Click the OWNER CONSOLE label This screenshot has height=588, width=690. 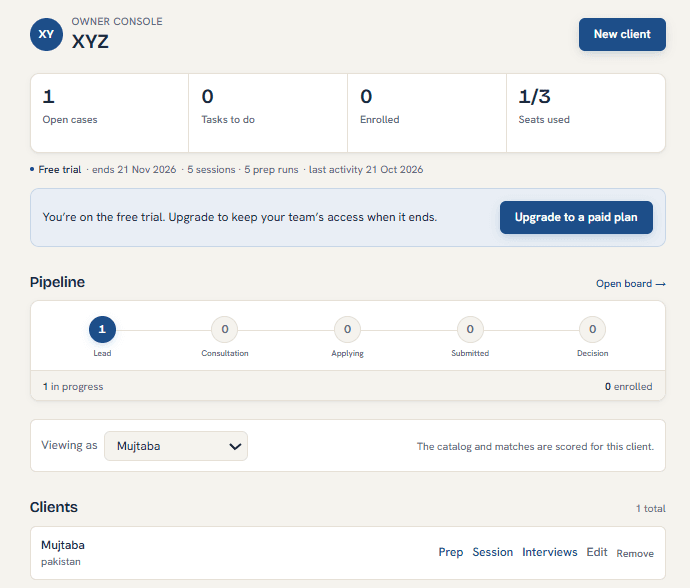[117, 22]
